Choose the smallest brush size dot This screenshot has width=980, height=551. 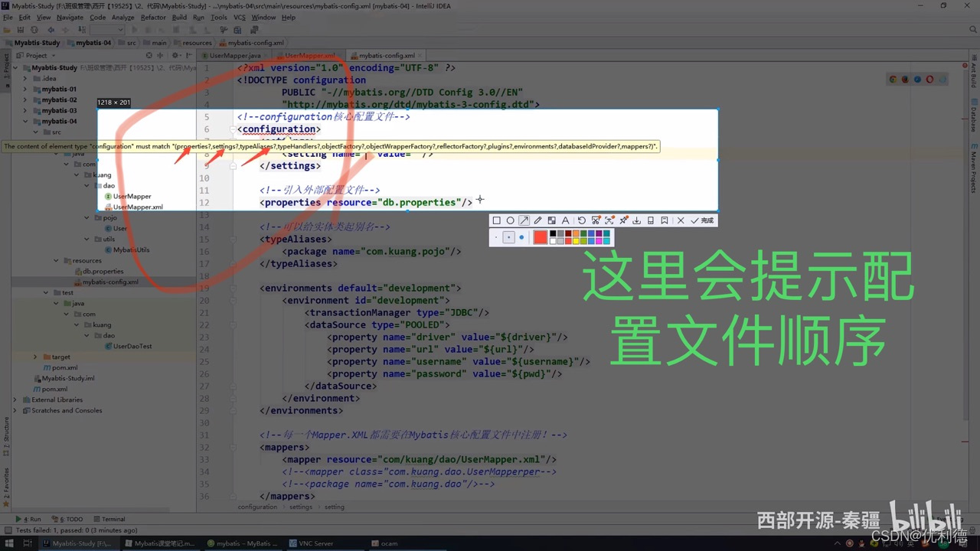496,237
